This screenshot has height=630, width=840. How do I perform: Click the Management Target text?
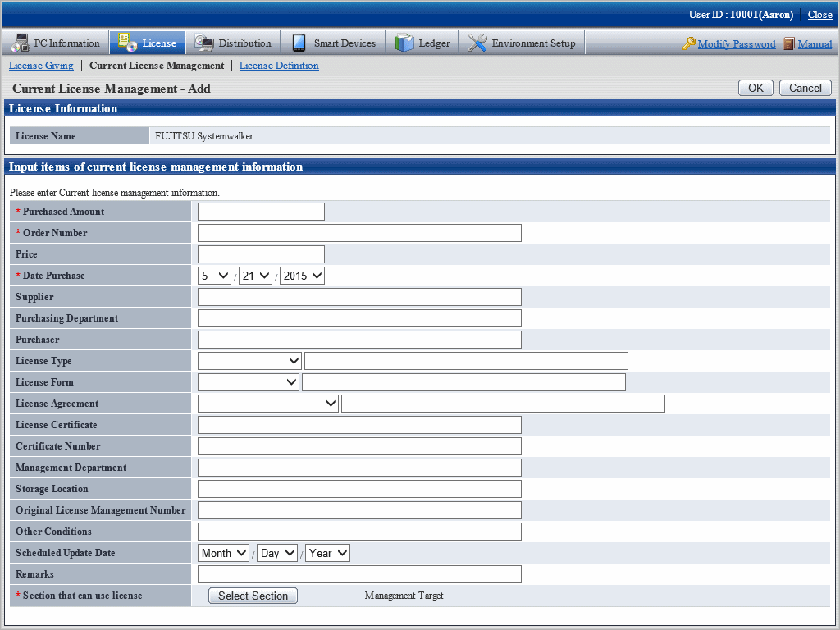[404, 596]
